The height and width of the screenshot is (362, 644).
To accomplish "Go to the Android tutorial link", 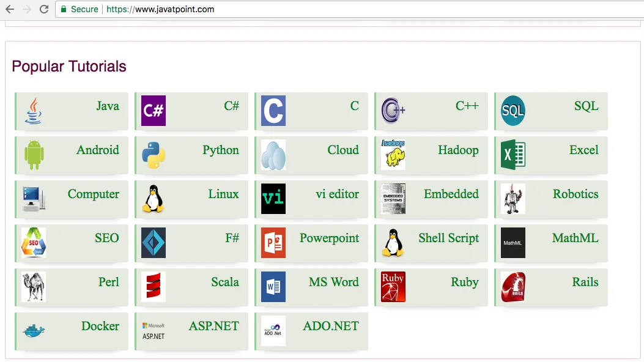I will point(98,150).
